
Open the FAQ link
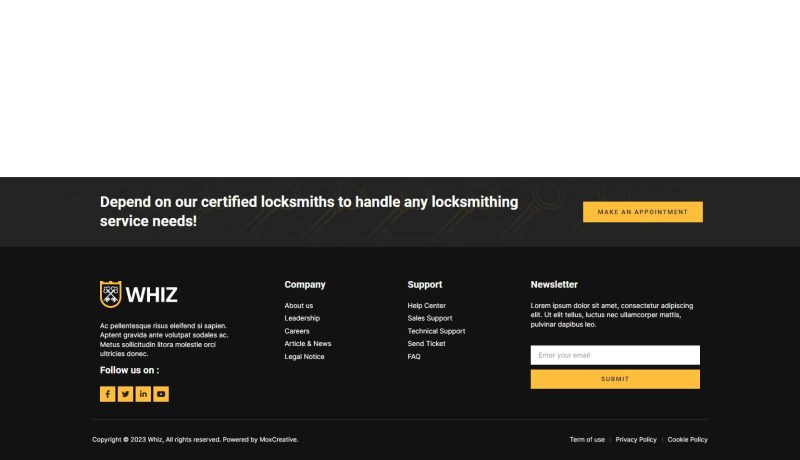coord(414,357)
